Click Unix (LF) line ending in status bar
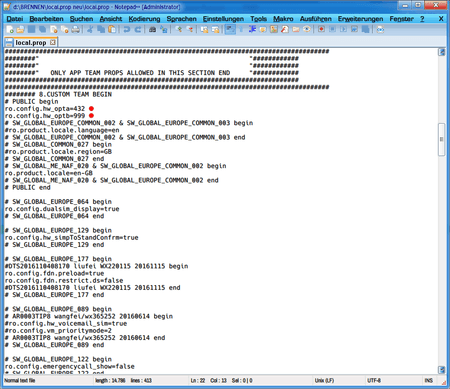450x389 pixels. point(324,380)
